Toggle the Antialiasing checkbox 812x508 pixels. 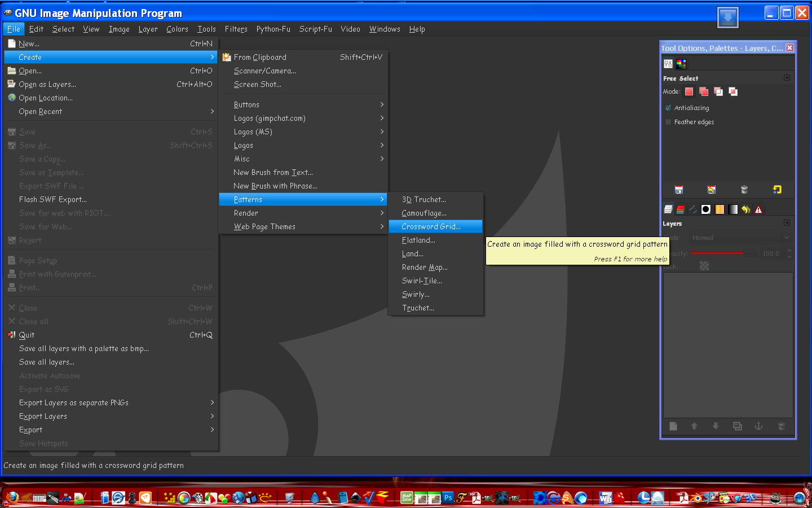pyautogui.click(x=668, y=108)
